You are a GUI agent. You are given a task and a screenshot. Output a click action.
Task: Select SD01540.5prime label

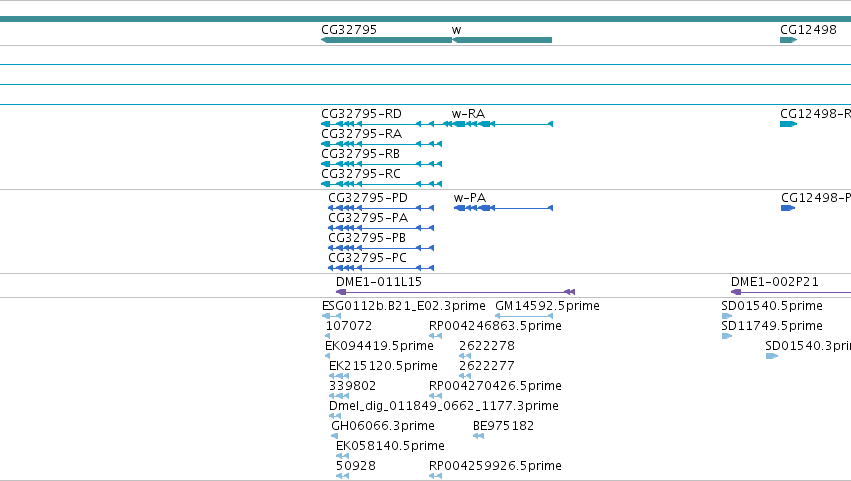click(772, 306)
